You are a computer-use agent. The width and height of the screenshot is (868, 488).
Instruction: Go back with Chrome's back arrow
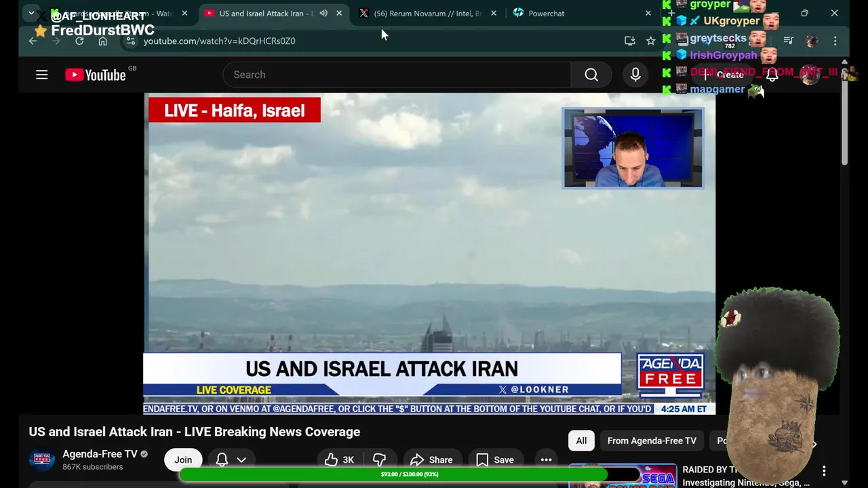pyautogui.click(x=33, y=41)
